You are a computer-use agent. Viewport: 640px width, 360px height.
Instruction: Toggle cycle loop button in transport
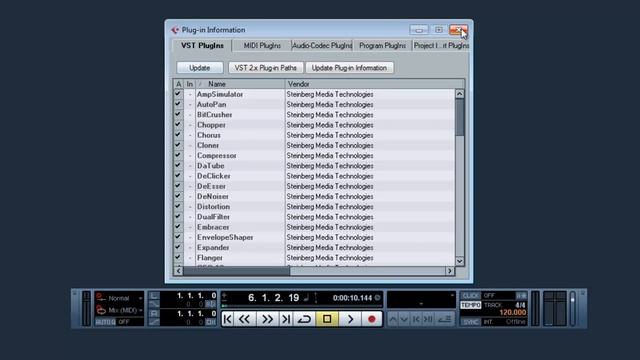pyautogui.click(x=304, y=319)
